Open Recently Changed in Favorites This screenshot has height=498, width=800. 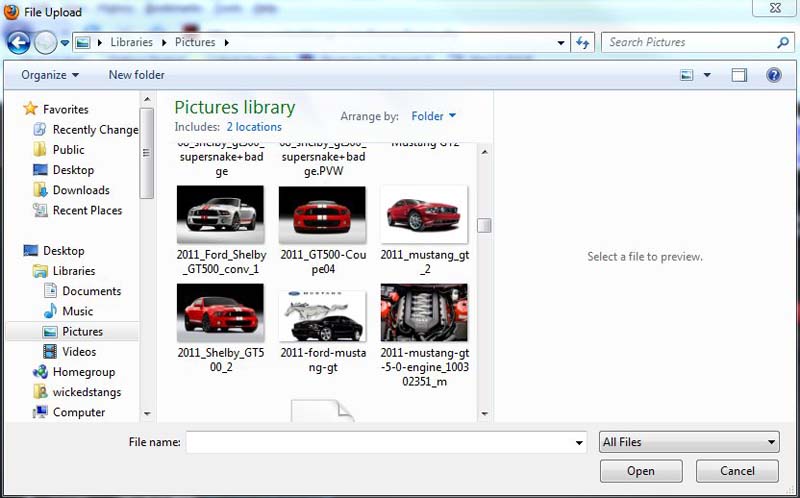(x=85, y=130)
